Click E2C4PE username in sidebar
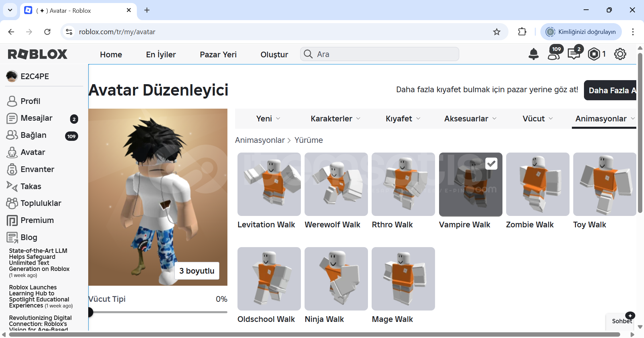Viewport: 644px width, 338px height. click(35, 76)
